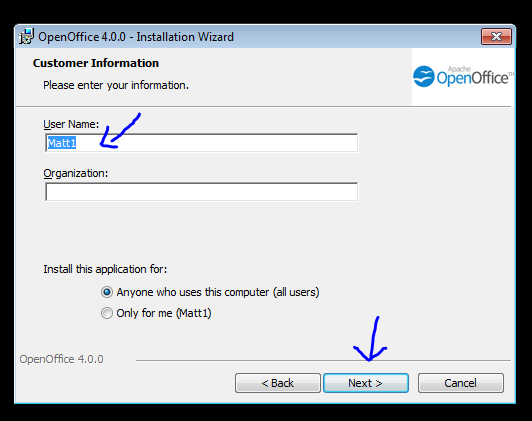Click 'Install this application for:' text
The width and height of the screenshot is (532, 421).
click(105, 269)
